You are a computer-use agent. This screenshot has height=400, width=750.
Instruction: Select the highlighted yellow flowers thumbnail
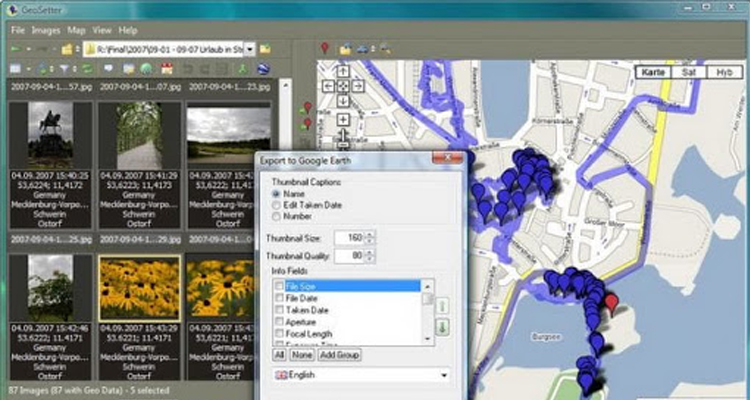tap(139, 288)
